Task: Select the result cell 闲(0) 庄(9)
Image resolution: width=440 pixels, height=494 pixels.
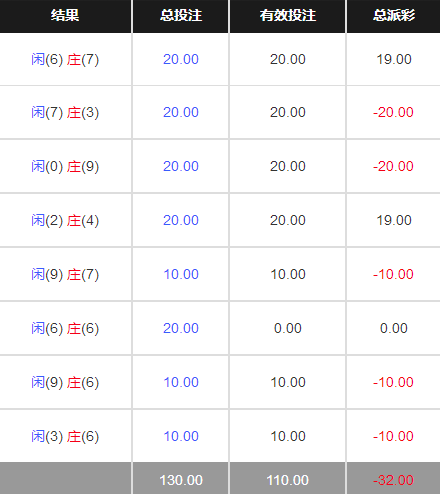Action: (65, 167)
